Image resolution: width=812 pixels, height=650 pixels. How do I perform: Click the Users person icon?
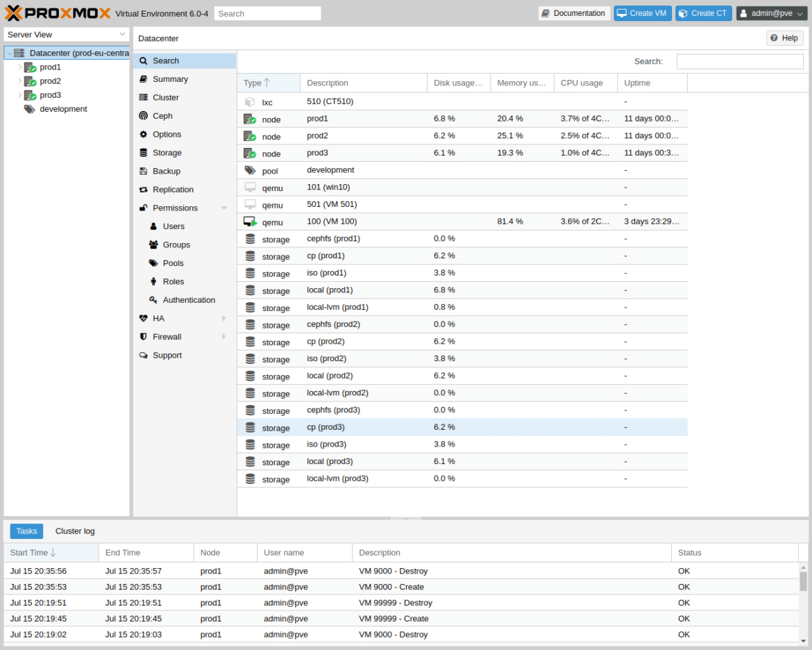(x=153, y=226)
